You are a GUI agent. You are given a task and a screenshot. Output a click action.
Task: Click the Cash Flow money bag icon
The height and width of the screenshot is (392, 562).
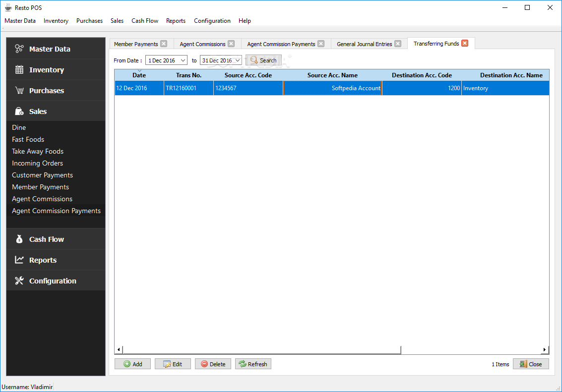(19, 239)
